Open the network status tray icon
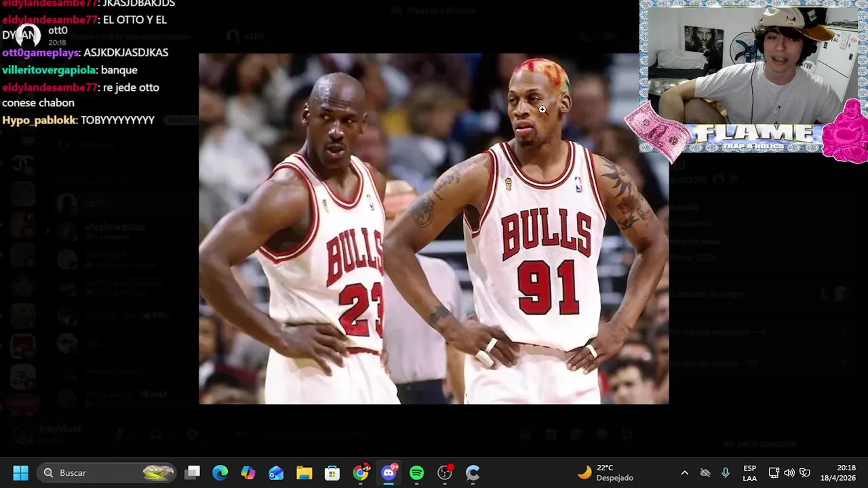The height and width of the screenshot is (488, 868). (x=774, y=472)
